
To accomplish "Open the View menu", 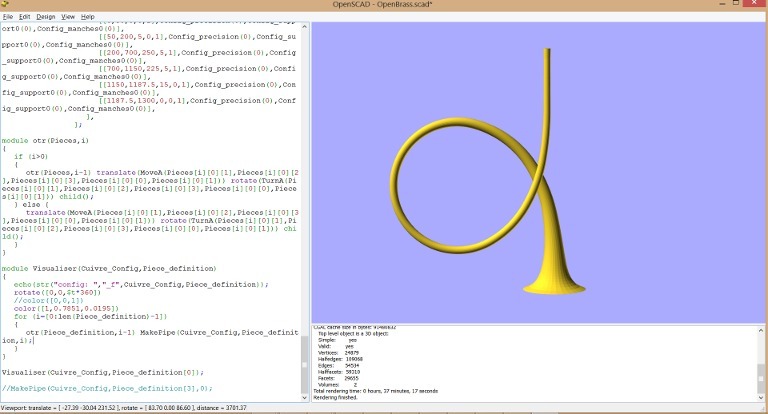I will 68,17.
